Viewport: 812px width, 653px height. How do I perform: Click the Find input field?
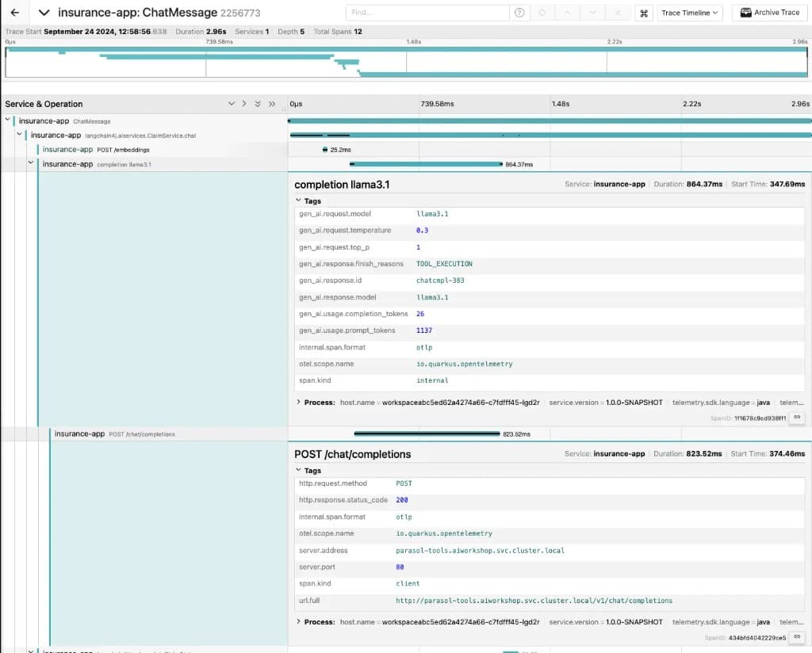[x=427, y=13]
